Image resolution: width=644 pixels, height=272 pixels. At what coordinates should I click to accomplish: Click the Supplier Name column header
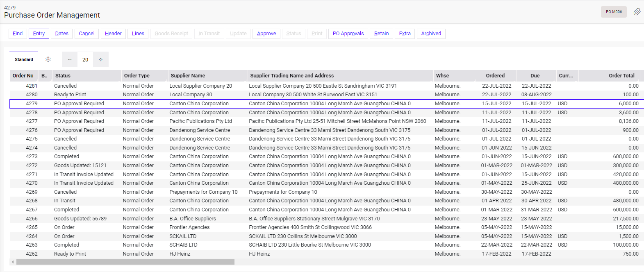pos(188,76)
